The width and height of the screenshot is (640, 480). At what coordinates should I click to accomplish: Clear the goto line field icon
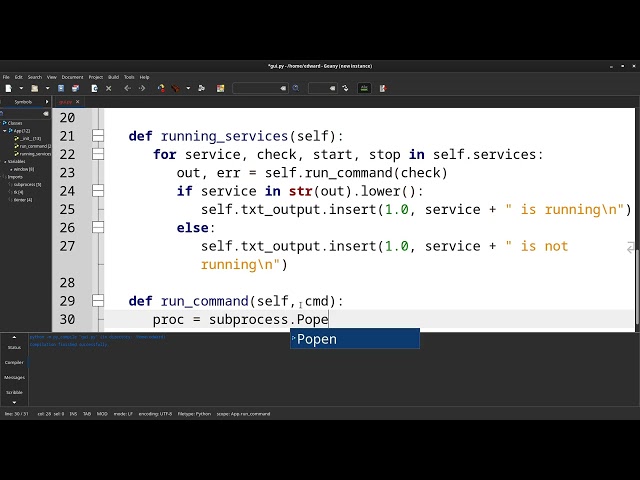point(333,88)
